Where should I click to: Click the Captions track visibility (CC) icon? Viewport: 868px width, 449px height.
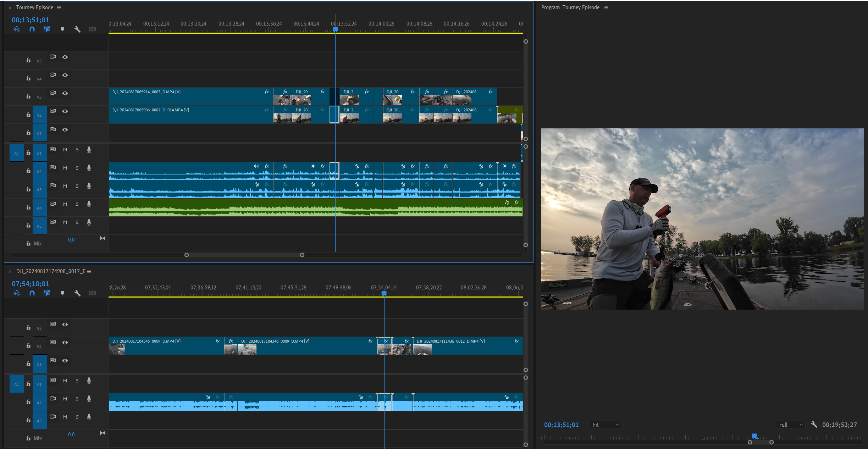click(92, 29)
